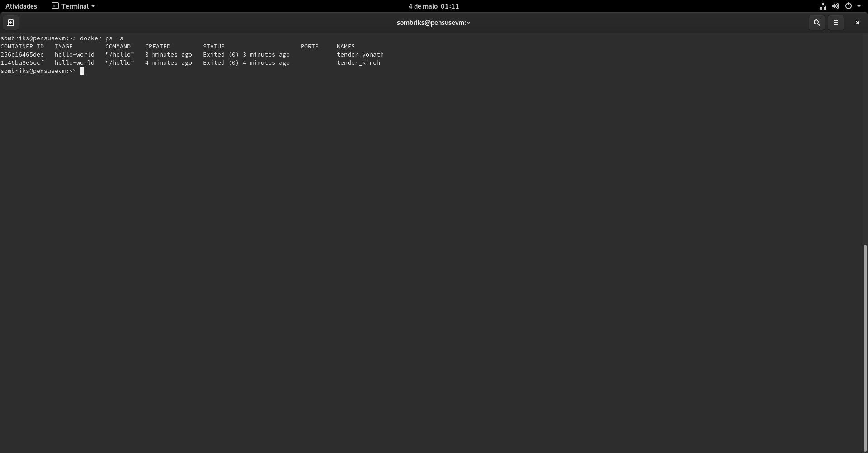Click the sombriks@pensusevm:~ window title
This screenshot has height=453, width=868.
click(433, 22)
